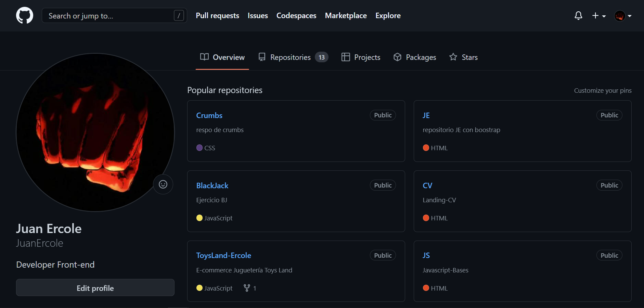The height and width of the screenshot is (308, 644).
Task: Click the large profile avatar image
Action: pos(95,132)
